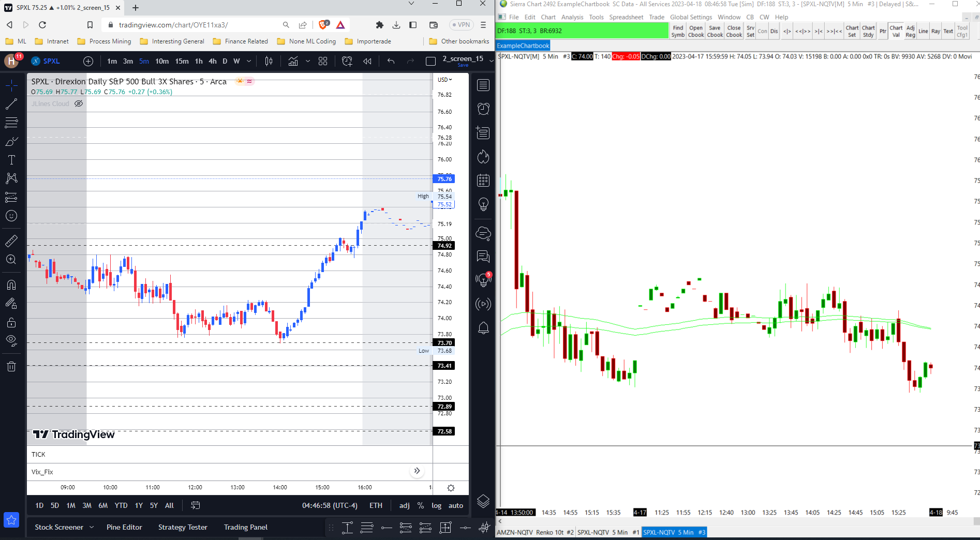Add a symbol with the compare plus button
Image resolution: width=980 pixels, height=540 pixels.
(88, 61)
